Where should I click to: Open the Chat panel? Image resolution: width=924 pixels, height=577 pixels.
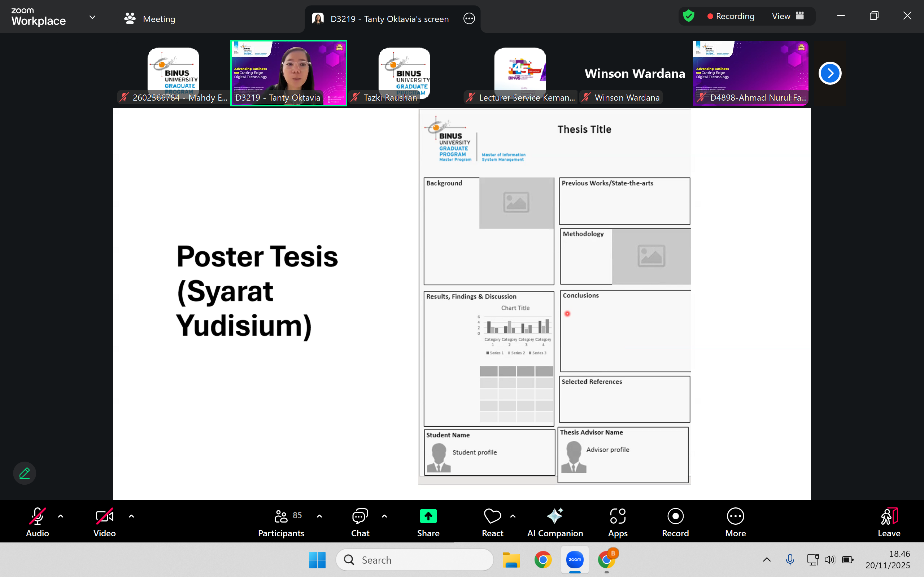point(359,523)
